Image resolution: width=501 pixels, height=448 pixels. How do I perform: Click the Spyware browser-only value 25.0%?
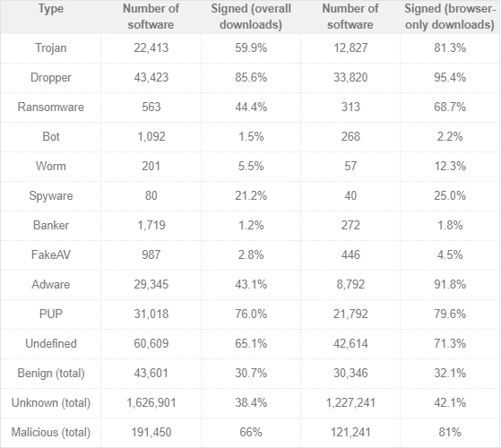pyautogui.click(x=450, y=195)
